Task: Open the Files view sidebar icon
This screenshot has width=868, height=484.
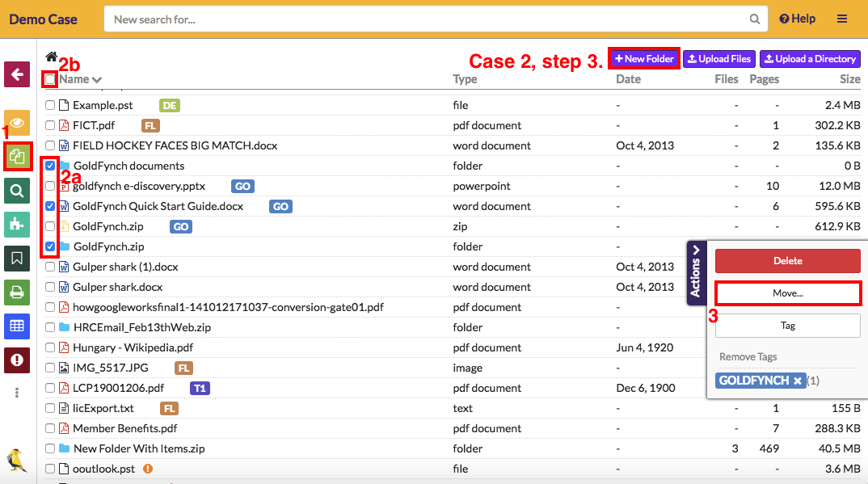Action: [17, 156]
